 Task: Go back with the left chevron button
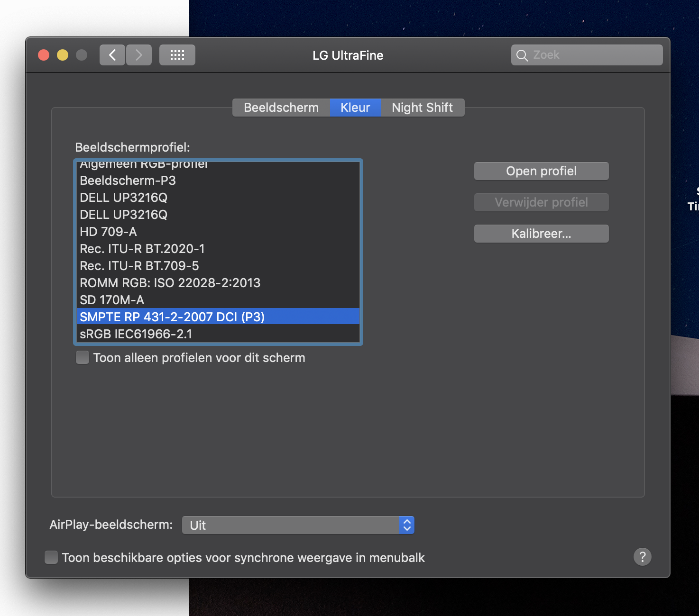click(112, 55)
